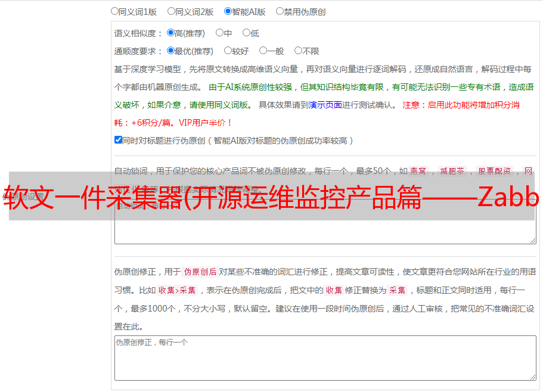Pick the 禁用伪原创 option
Viewport: 543px width, 392px height.
pyautogui.click(x=280, y=11)
